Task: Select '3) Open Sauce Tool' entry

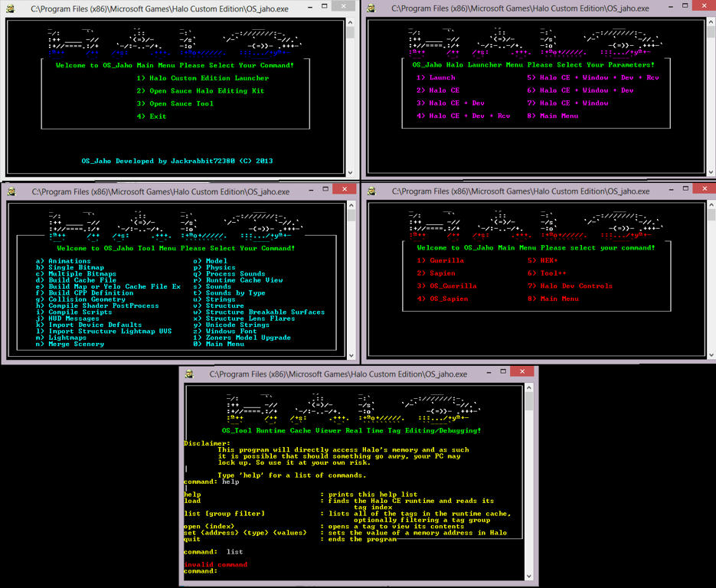Action: pos(175,103)
